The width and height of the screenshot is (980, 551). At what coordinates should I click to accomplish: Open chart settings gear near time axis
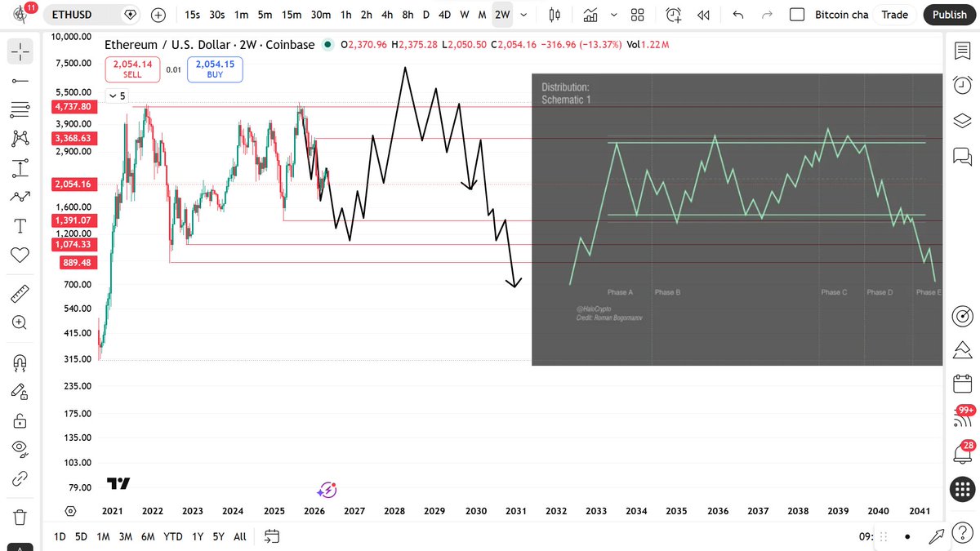pyautogui.click(x=71, y=511)
